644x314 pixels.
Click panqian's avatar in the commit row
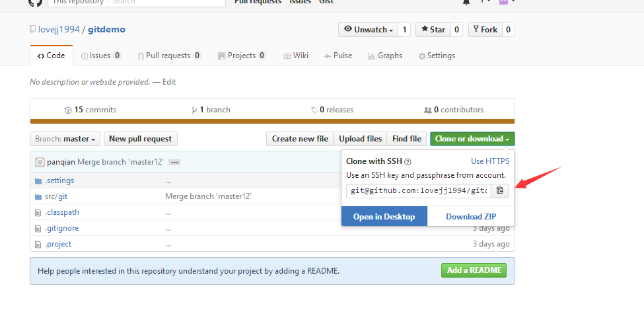click(x=40, y=162)
